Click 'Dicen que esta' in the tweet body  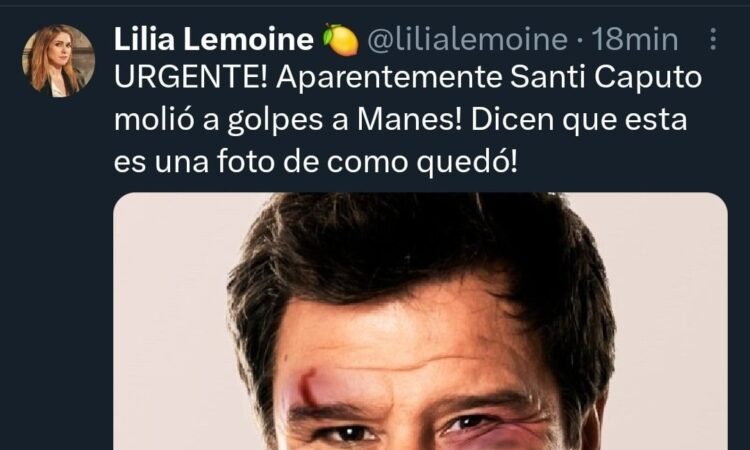pyautogui.click(x=579, y=120)
